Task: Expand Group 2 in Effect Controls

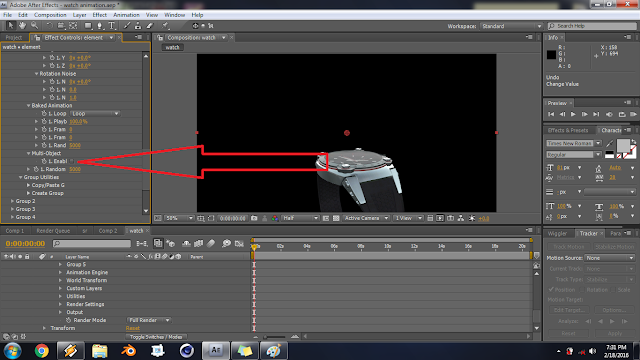Action: (13, 201)
